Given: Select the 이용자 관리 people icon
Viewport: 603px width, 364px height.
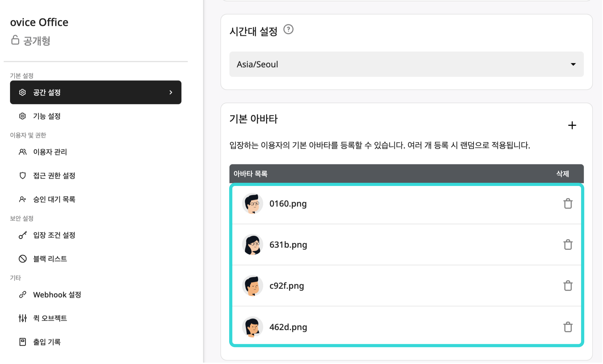Looking at the screenshot, I should 23,152.
